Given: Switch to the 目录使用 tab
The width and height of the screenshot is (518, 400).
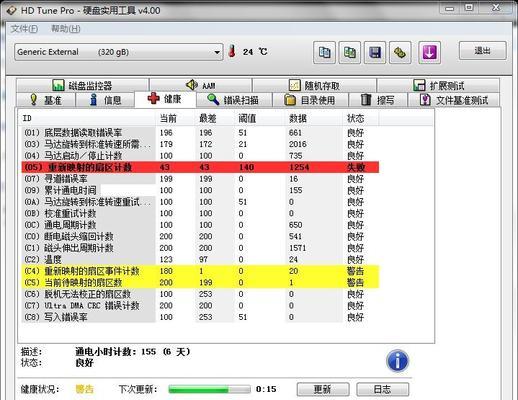Looking at the screenshot, I should tap(310, 100).
